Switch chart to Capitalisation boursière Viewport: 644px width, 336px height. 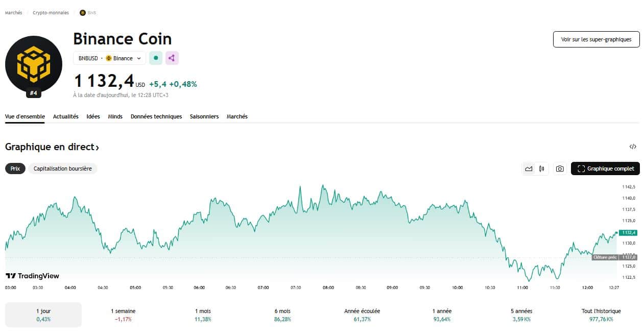(62, 169)
